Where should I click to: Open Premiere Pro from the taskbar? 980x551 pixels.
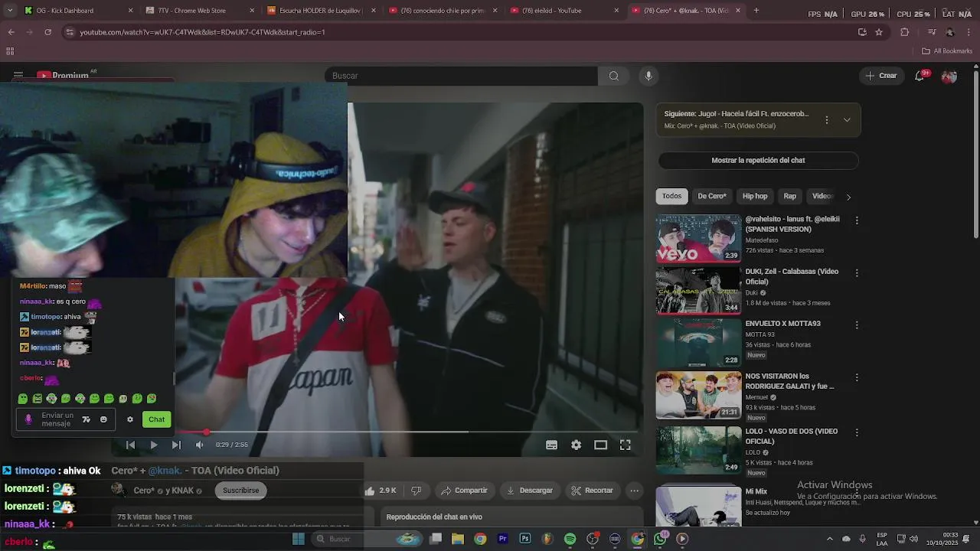[x=502, y=539]
